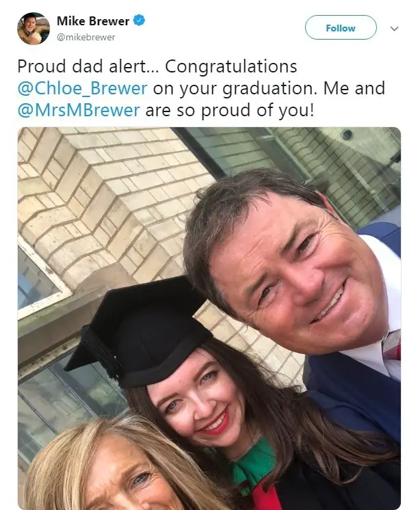Click the Follow button
The image size is (420, 510).
[341, 27]
